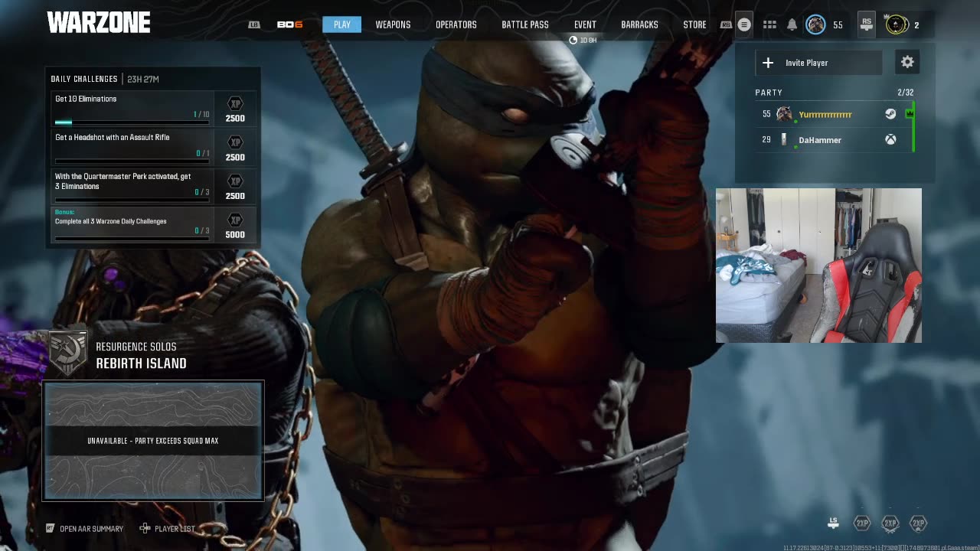This screenshot has height=551, width=980.
Task: Click the WARZONE logo
Action: (x=98, y=23)
